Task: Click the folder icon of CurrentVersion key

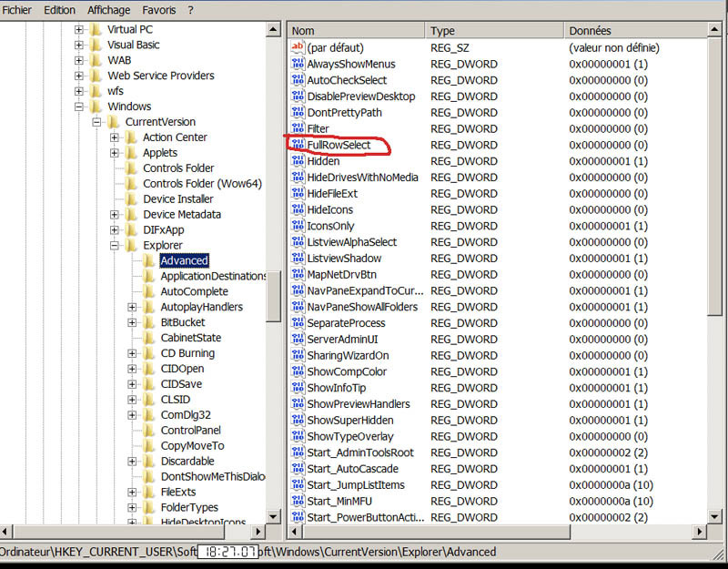Action: pos(113,122)
